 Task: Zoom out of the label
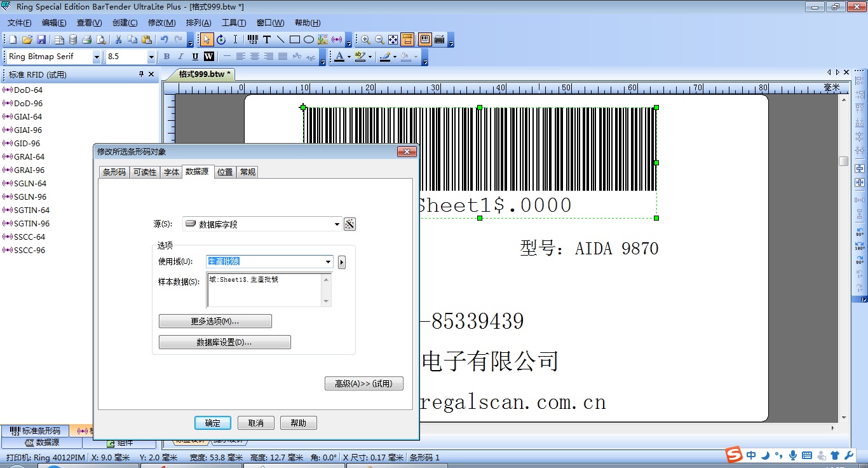pos(379,39)
